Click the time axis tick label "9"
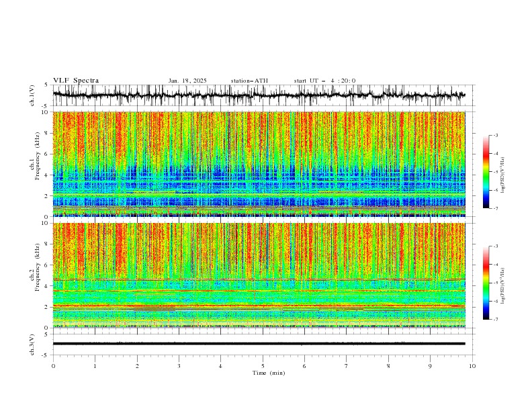Viewport: 532px width, 411px height. 430,366
